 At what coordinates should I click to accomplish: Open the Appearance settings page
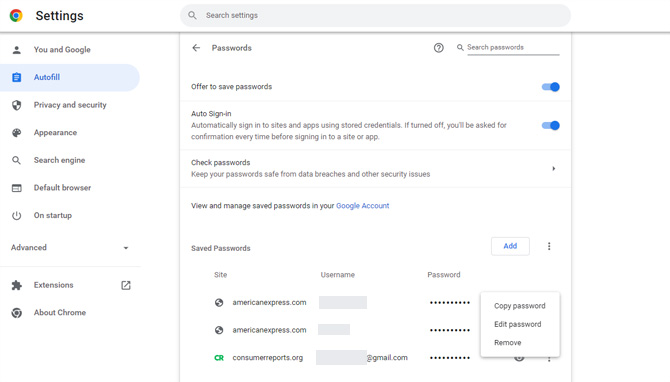(55, 133)
